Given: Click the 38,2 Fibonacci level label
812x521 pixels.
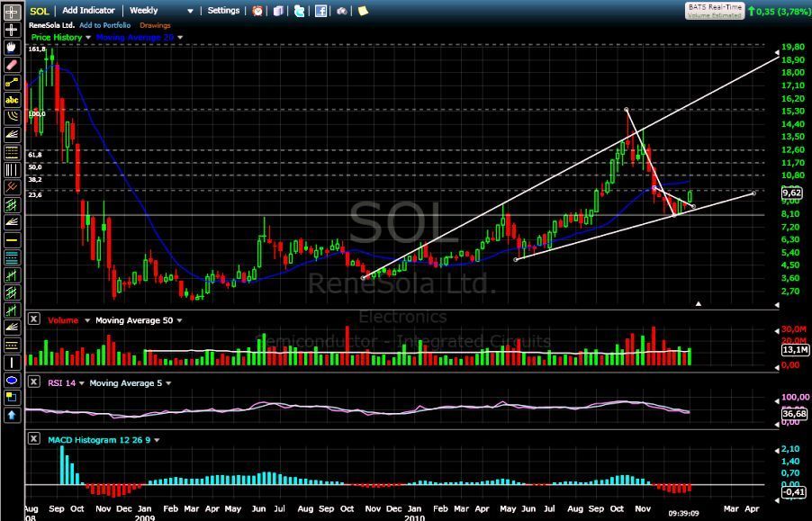Looking at the screenshot, I should (x=35, y=180).
